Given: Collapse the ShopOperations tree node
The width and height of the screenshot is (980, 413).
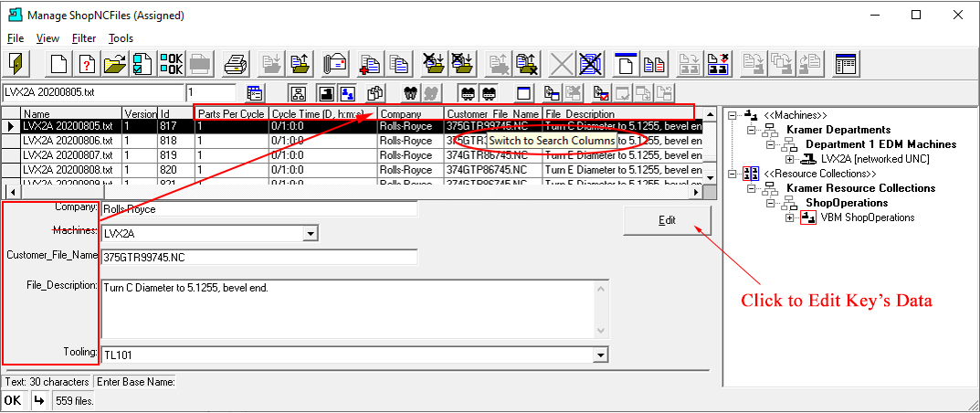Looking at the screenshot, I should click(770, 203).
